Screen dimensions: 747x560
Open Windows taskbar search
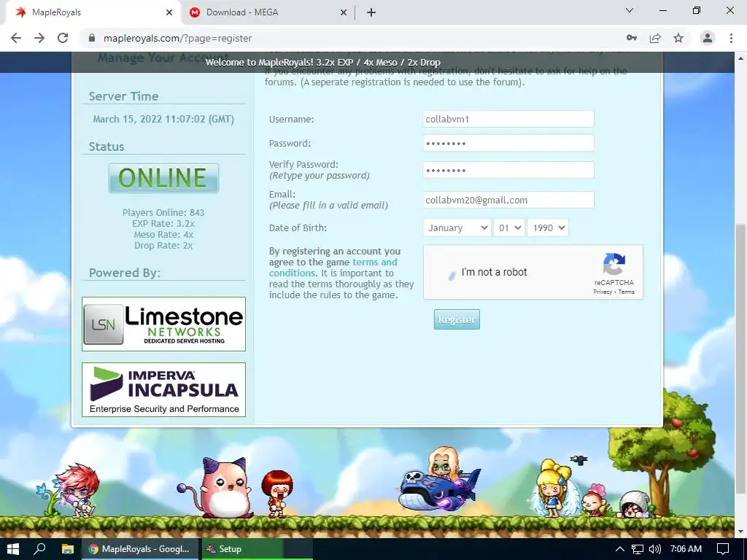pos(39,549)
